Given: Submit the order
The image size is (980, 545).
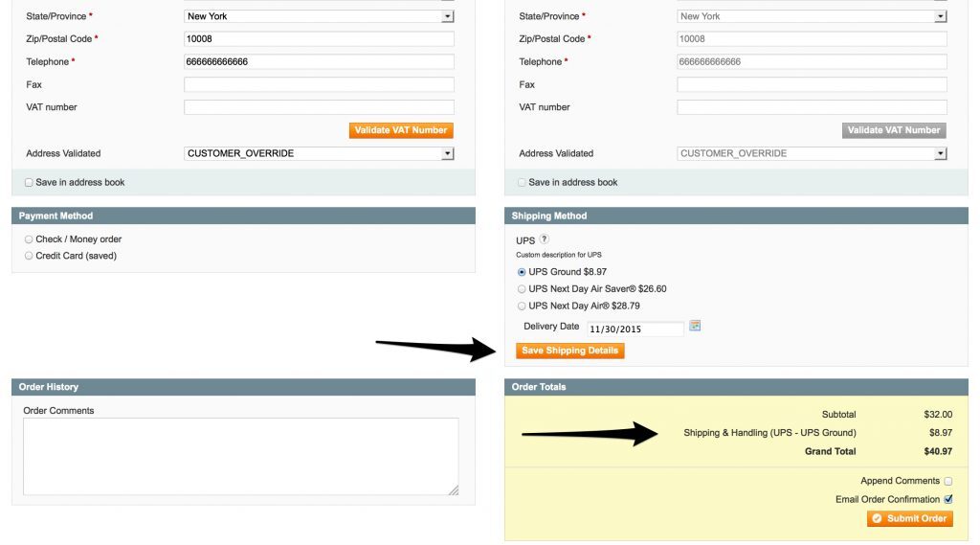Looking at the screenshot, I should [909, 518].
